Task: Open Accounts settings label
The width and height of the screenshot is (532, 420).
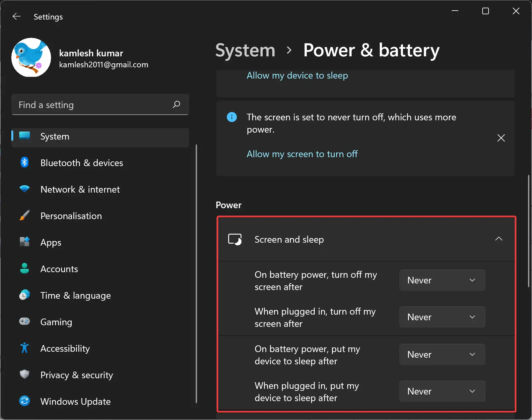Action: [59, 269]
